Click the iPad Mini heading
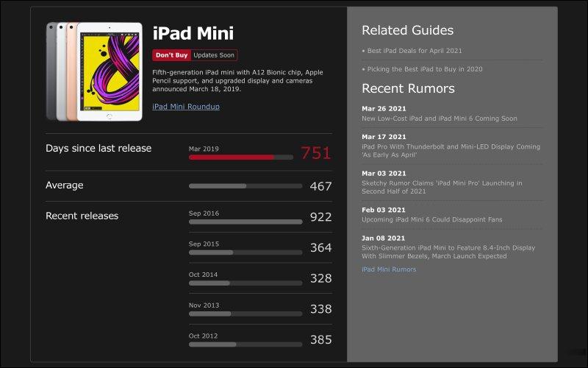This screenshot has height=368, width=588. point(193,33)
